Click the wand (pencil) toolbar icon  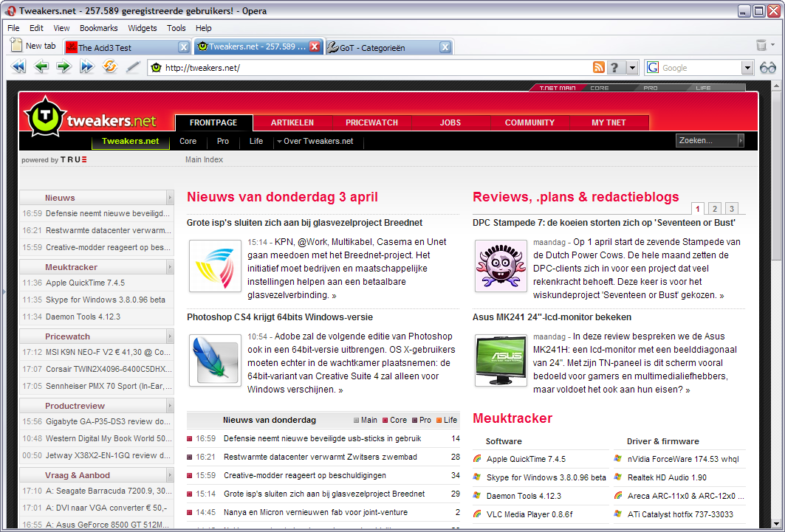click(133, 66)
